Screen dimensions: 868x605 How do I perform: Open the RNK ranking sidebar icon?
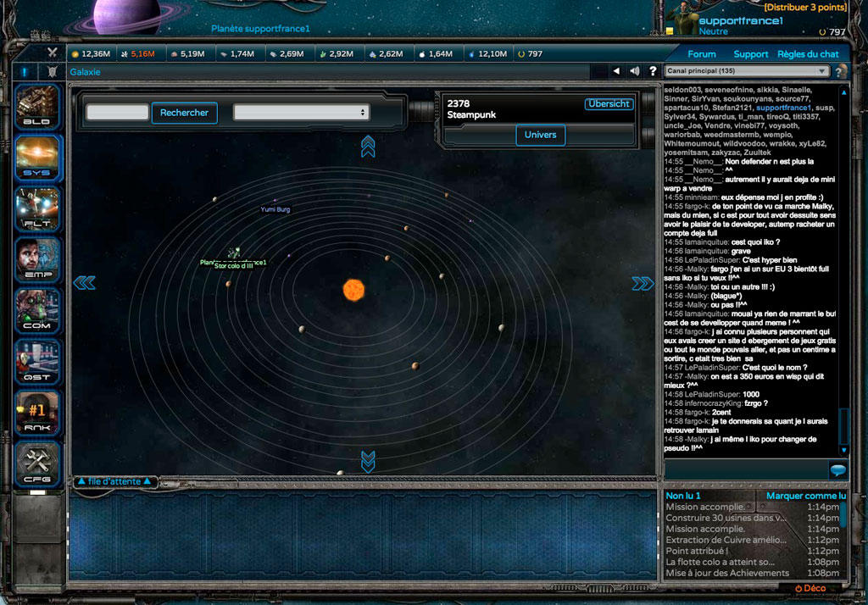coord(37,413)
